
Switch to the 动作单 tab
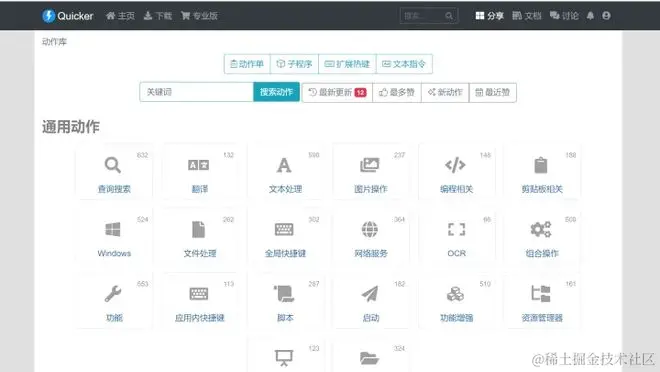tap(247, 64)
